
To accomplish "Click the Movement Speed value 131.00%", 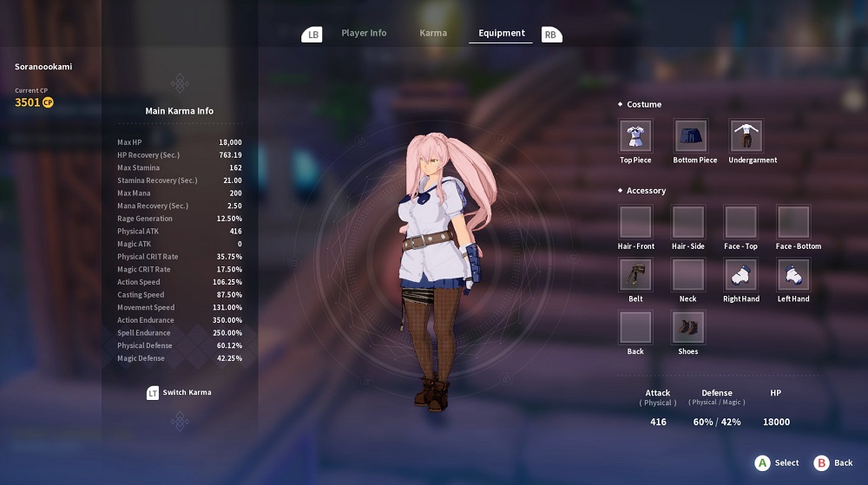I will [227, 307].
